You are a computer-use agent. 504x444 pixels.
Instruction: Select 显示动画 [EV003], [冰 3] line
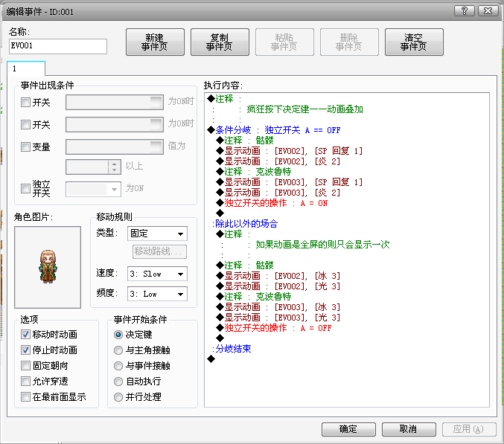point(278,307)
